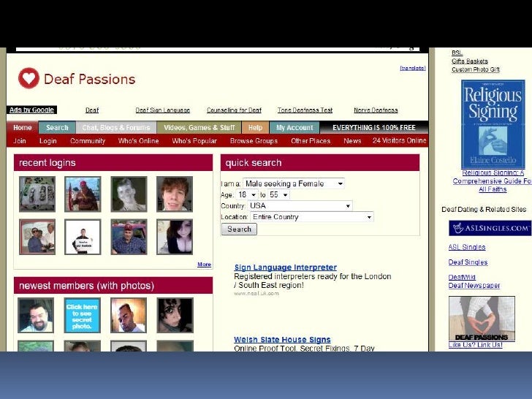Open the My Account tab
532x399 pixels.
(294, 128)
